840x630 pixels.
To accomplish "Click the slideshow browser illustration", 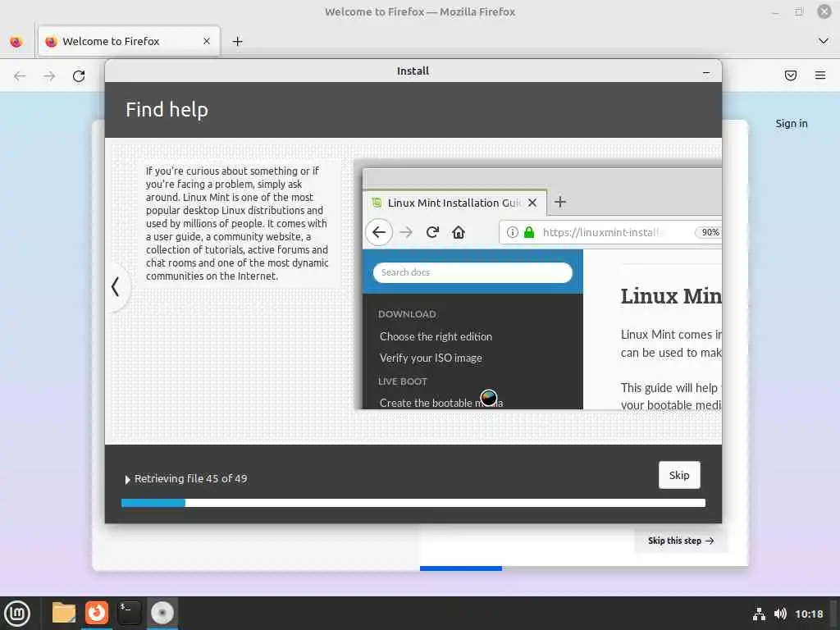I will [537, 284].
